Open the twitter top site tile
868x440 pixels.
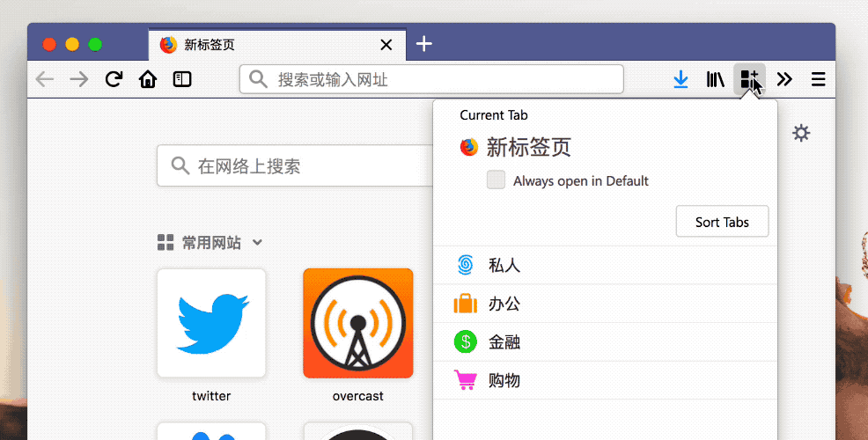(211, 323)
